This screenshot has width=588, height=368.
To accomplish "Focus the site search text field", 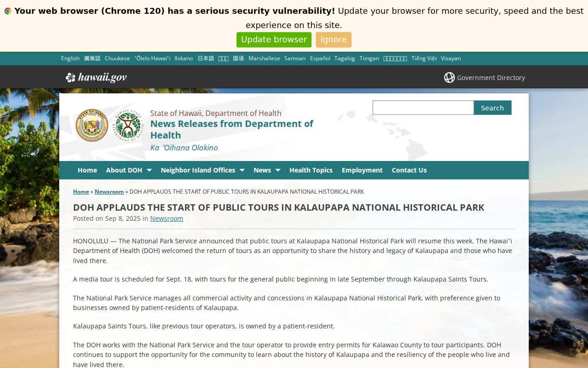I will pos(423,108).
